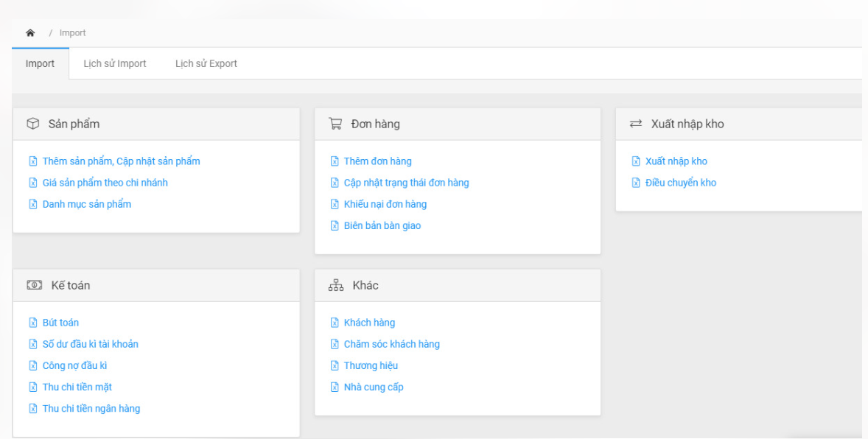Image resolution: width=868 pixels, height=439 pixels.
Task: Open Giá sản phẩm theo chi nhánh
Action: tap(105, 183)
